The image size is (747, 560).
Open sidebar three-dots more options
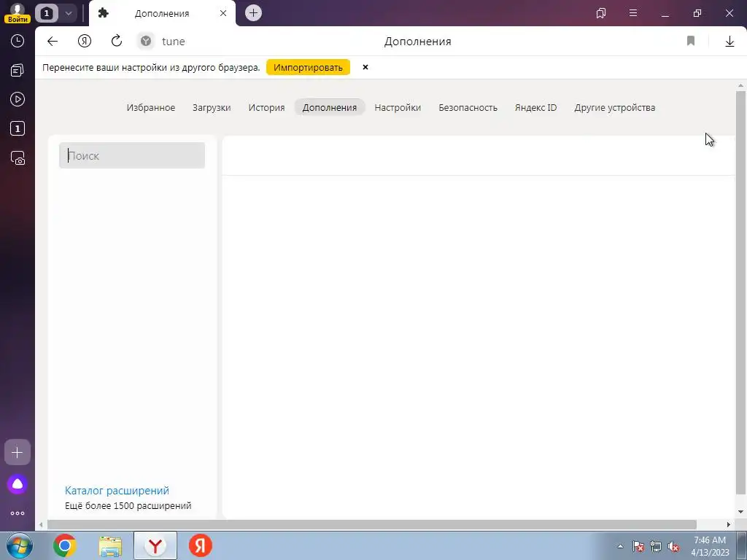click(18, 513)
